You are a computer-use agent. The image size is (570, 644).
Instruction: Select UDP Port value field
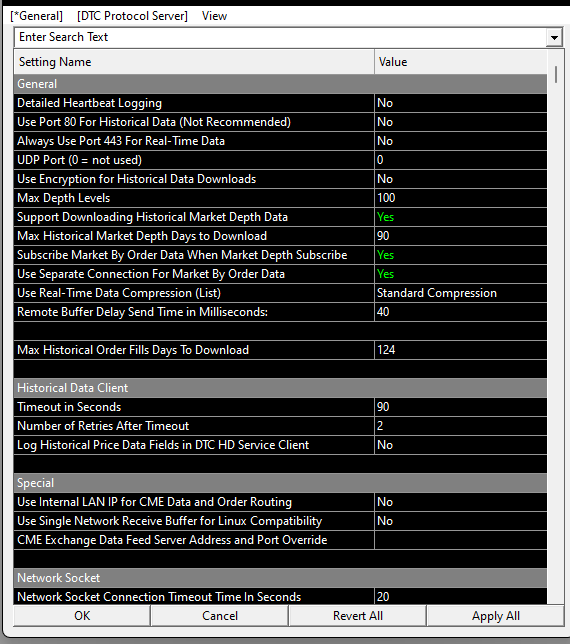[460, 160]
